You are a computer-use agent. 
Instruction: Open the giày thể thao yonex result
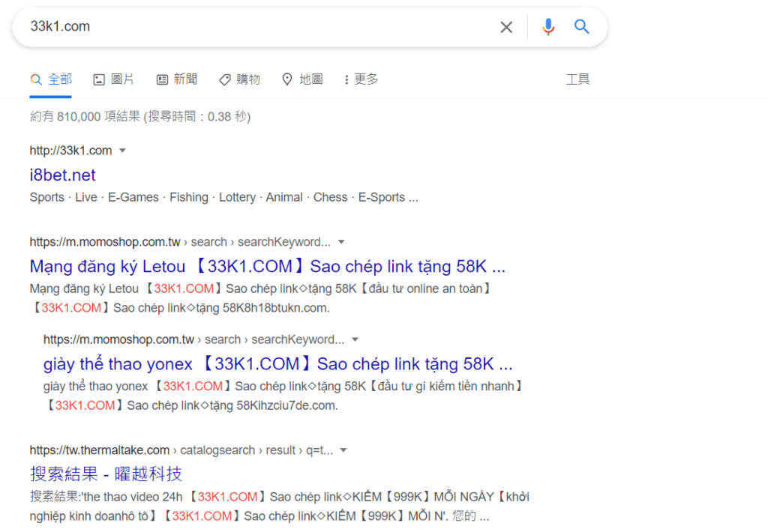[x=277, y=365]
